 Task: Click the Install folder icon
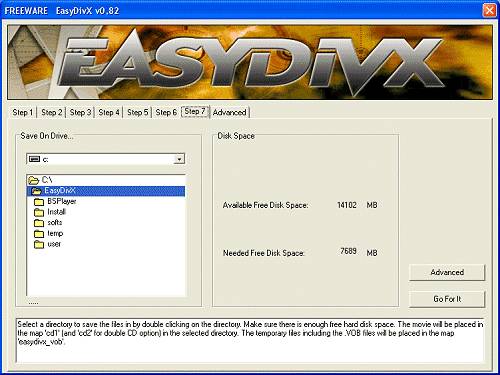click(39, 212)
